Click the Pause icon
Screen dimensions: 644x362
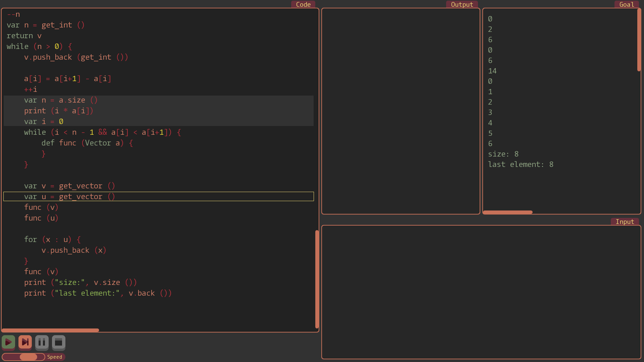(42, 342)
